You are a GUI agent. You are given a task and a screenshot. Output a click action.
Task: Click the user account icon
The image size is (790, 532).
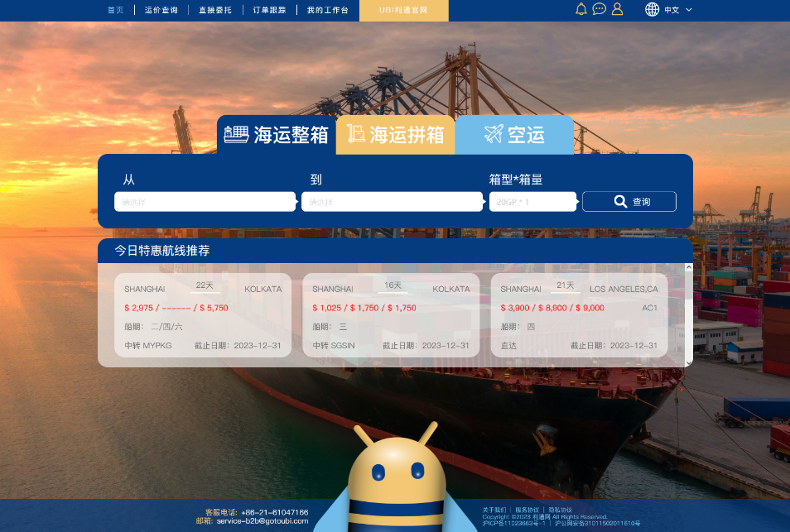coord(617,8)
